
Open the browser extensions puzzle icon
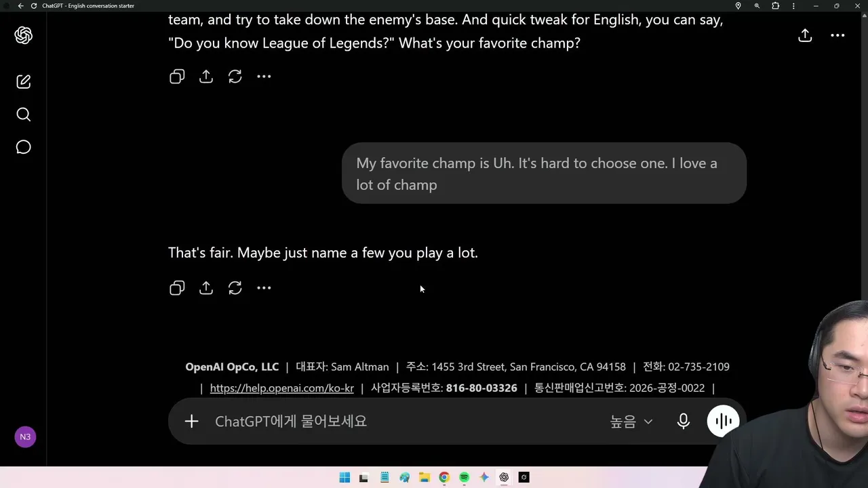coord(776,5)
